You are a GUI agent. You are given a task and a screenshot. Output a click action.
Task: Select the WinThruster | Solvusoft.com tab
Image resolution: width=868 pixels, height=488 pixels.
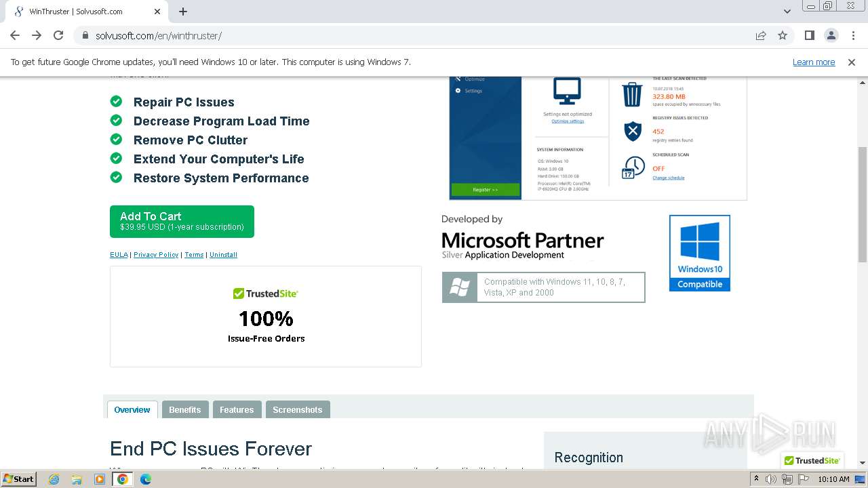[x=87, y=12]
